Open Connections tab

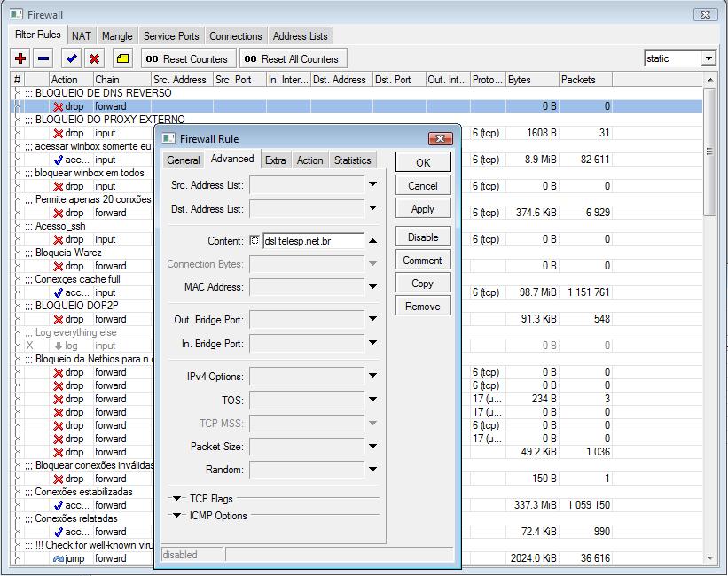(x=235, y=36)
